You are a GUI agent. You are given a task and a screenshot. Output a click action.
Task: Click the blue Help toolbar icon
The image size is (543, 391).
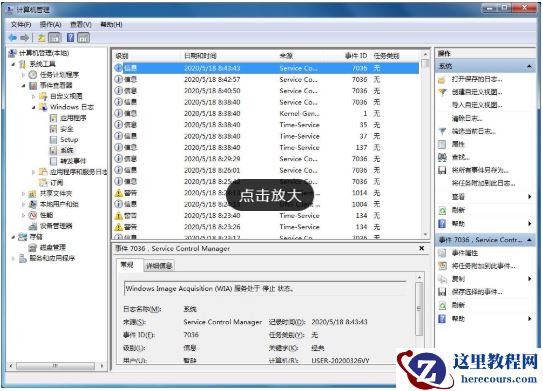coord(70,37)
